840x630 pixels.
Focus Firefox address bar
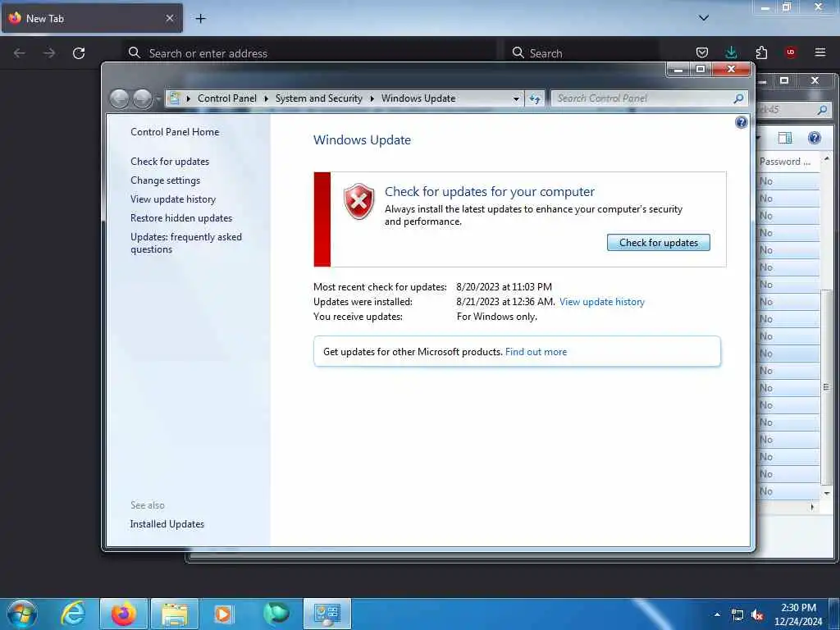311,53
